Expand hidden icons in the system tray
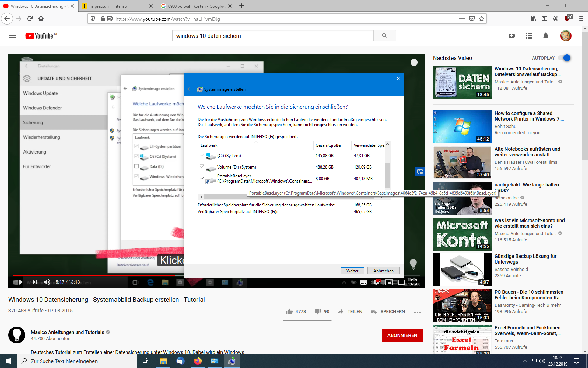The height and width of the screenshot is (368, 588). [x=525, y=361]
